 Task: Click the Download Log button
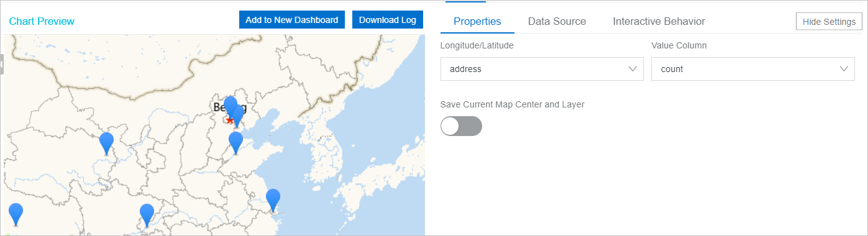[x=388, y=19]
